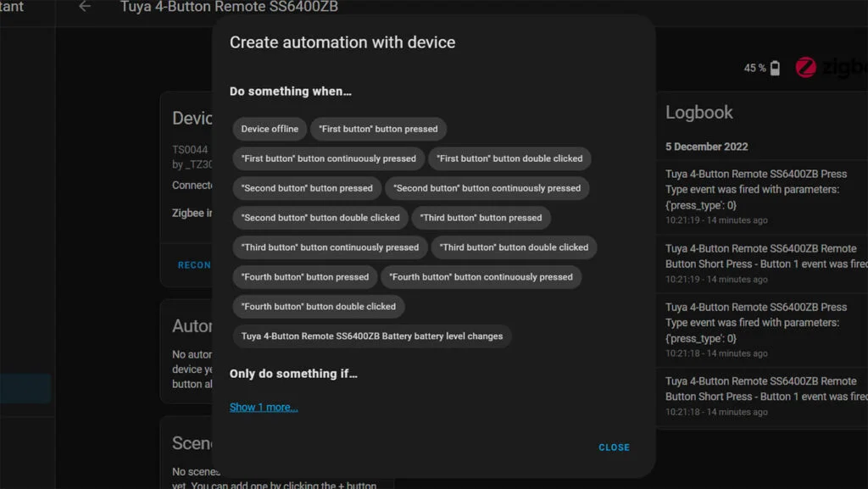
Task: Choose "Third button" continuously pressed trigger
Action: [x=330, y=247]
